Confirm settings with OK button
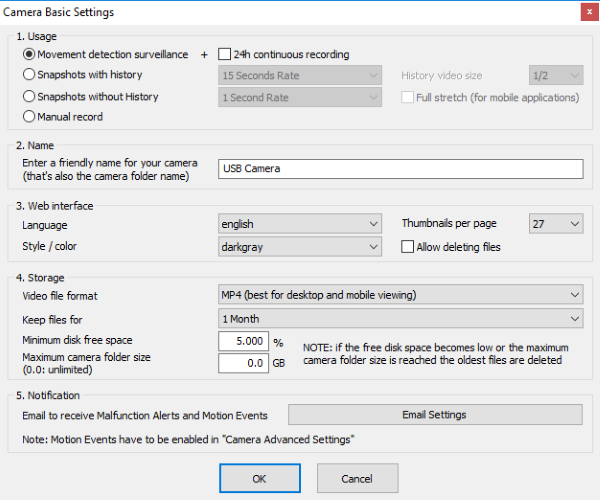600x500 pixels. coord(259,478)
